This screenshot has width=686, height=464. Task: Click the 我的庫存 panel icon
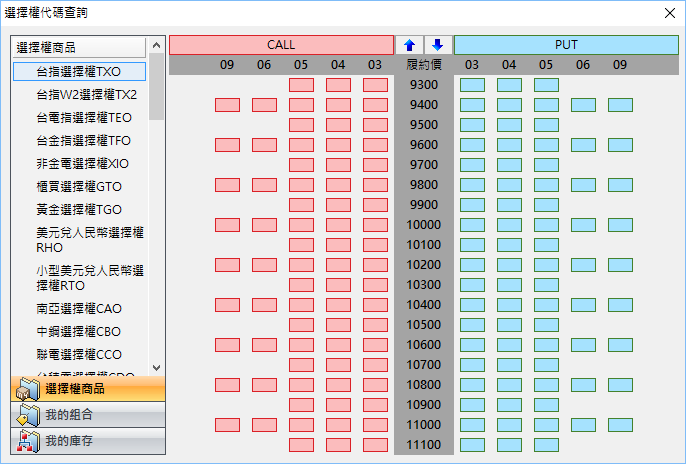pos(27,440)
